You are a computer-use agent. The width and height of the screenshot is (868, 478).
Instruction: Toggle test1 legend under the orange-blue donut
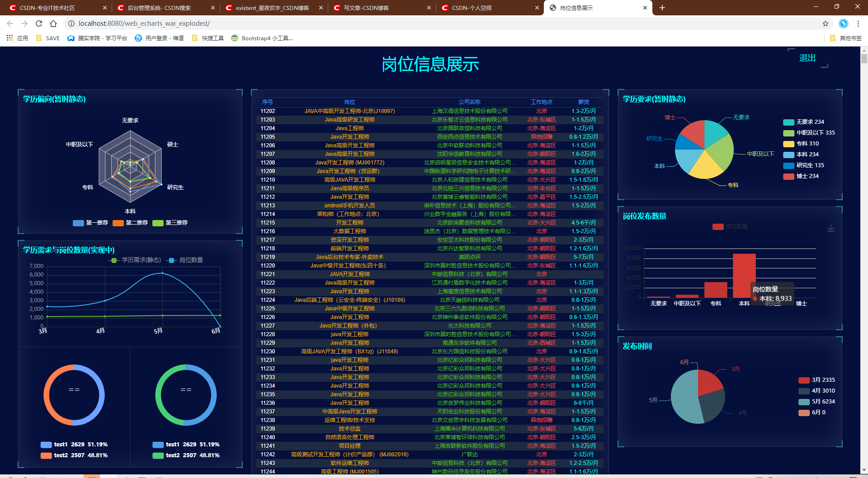(74, 445)
